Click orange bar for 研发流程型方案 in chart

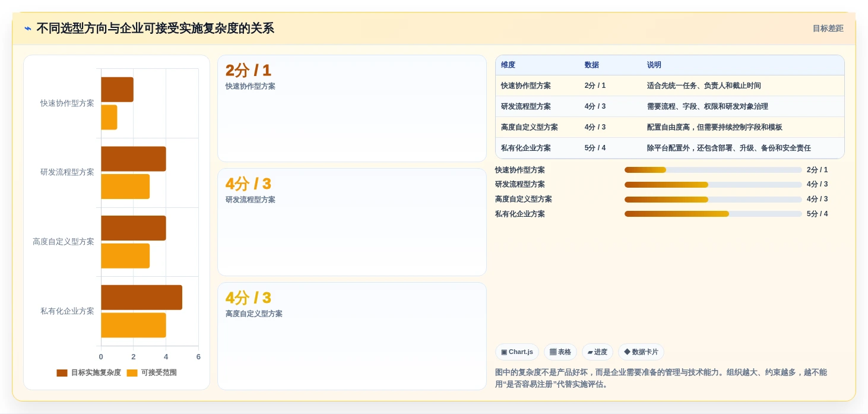[125, 187]
